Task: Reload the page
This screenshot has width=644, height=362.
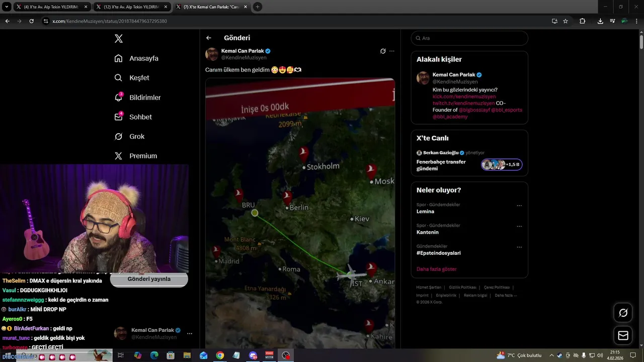Action: (32, 21)
